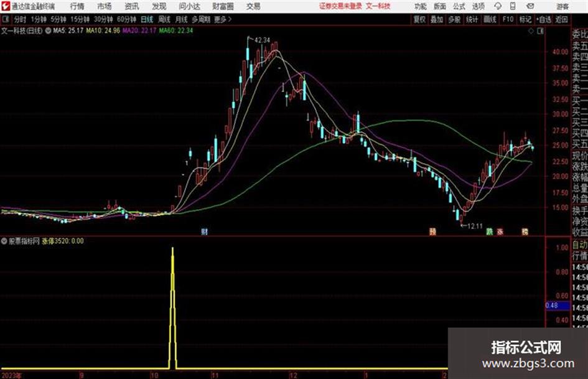Toggle the right panel layout icon
This screenshot has height=379, width=588.
540,31
